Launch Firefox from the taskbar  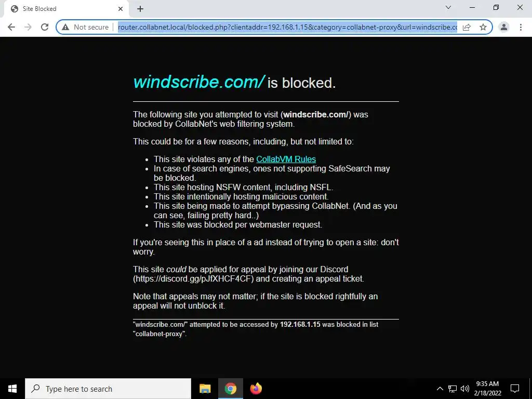[256, 389]
